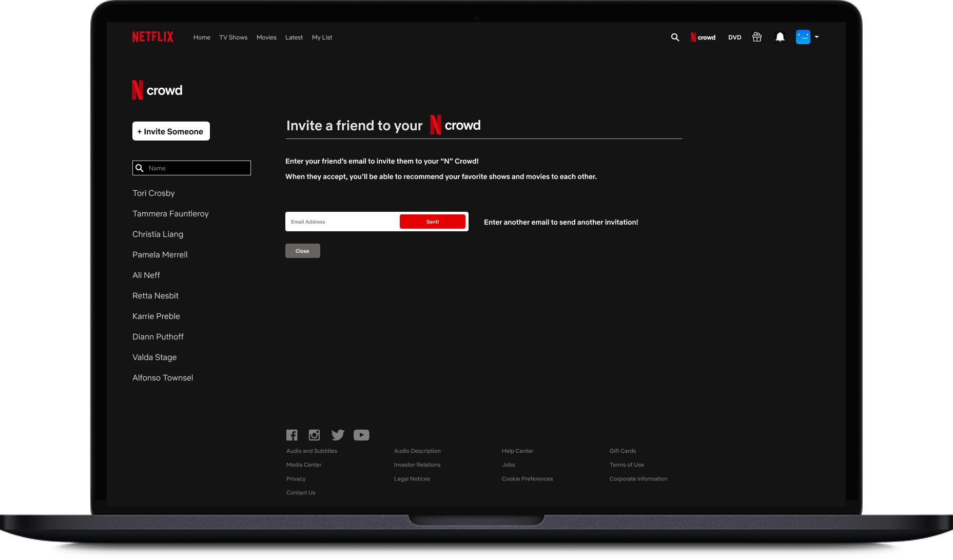Open the N crowd logo above the sidebar

click(x=157, y=89)
